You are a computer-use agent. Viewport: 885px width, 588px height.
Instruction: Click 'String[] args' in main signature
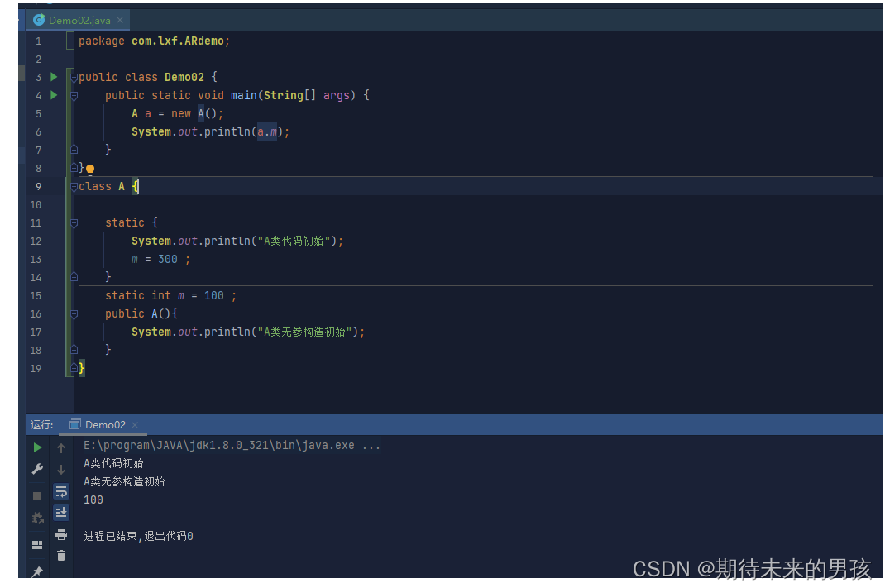pyautogui.click(x=307, y=95)
